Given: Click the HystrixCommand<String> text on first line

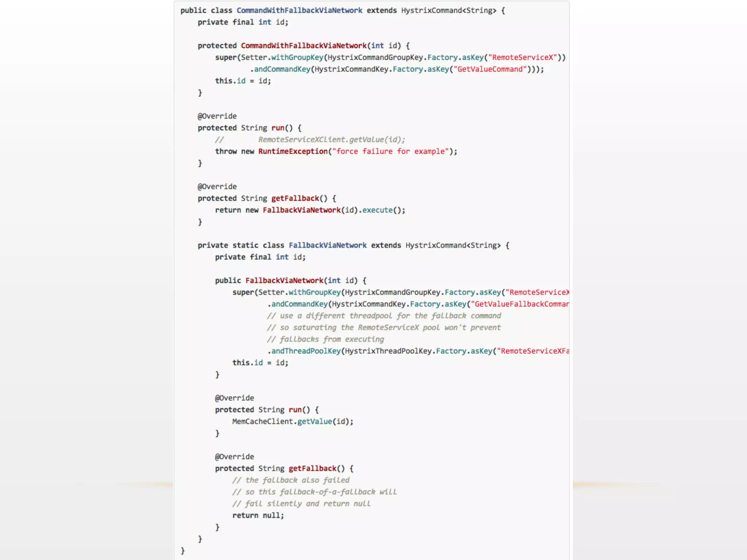Looking at the screenshot, I should click(x=449, y=11).
